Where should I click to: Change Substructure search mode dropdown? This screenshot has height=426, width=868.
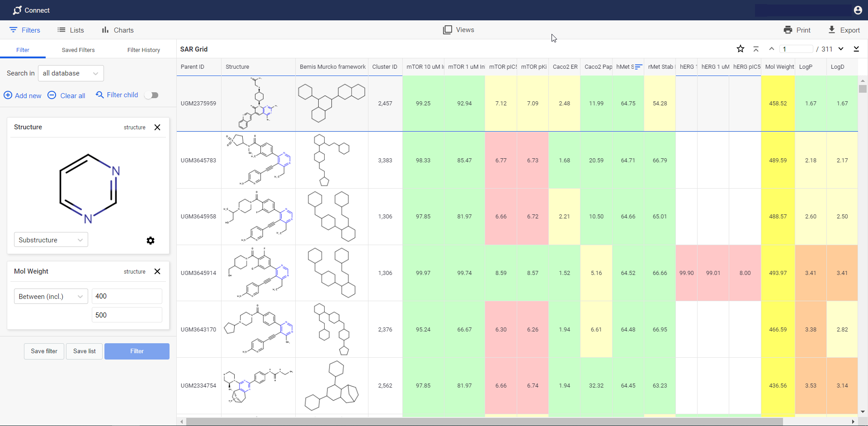50,240
